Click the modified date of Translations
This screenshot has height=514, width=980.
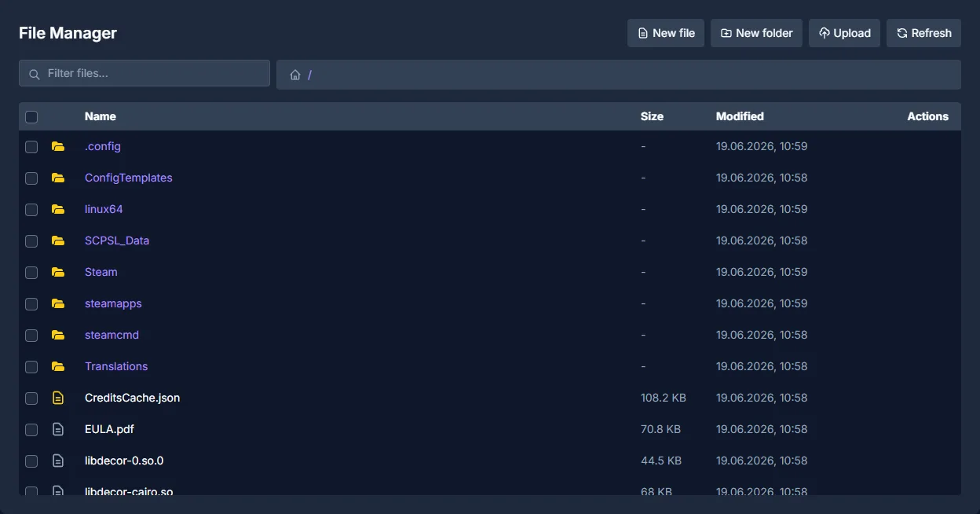pos(762,366)
